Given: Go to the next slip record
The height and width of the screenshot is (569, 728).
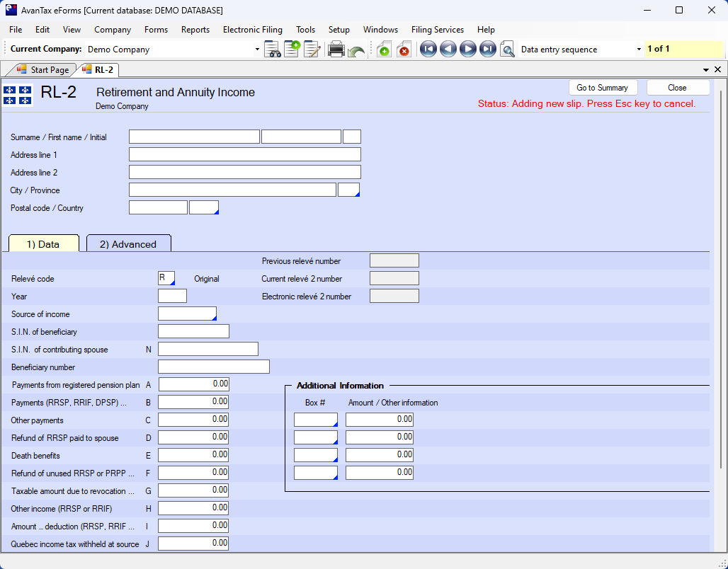Looking at the screenshot, I should point(467,50).
